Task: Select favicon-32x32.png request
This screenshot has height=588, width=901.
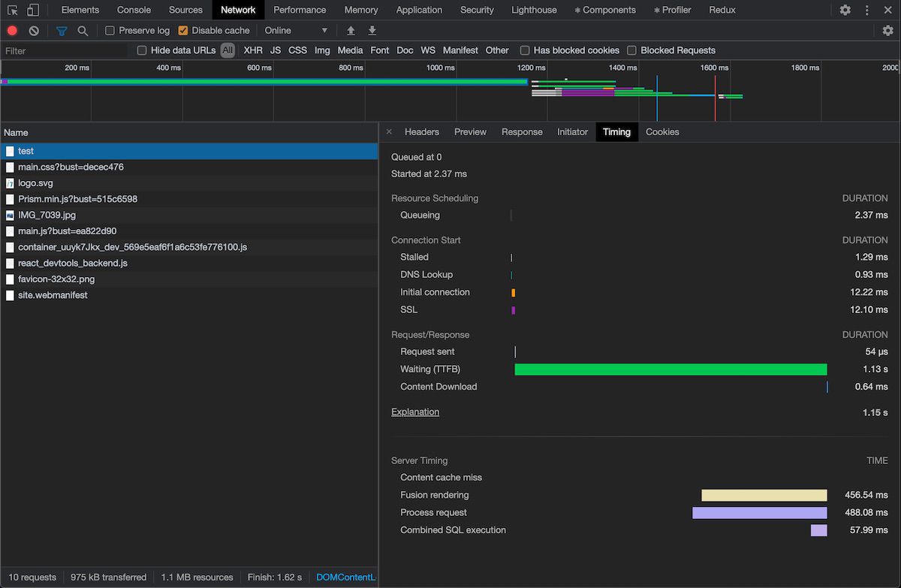Action: [188, 279]
